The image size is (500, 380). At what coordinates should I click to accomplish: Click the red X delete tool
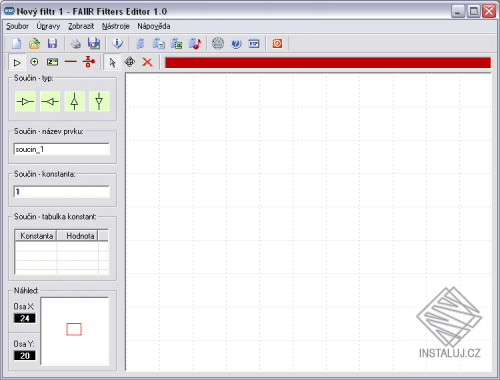pyautogui.click(x=147, y=62)
